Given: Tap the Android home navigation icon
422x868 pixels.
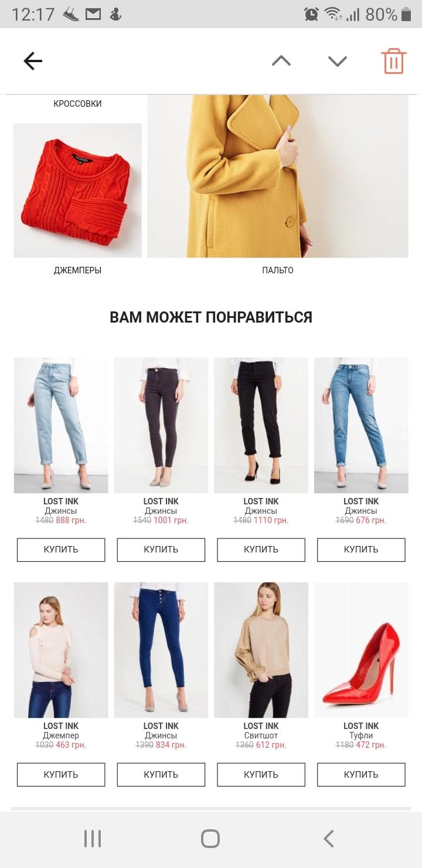Looking at the screenshot, I should (210, 839).
